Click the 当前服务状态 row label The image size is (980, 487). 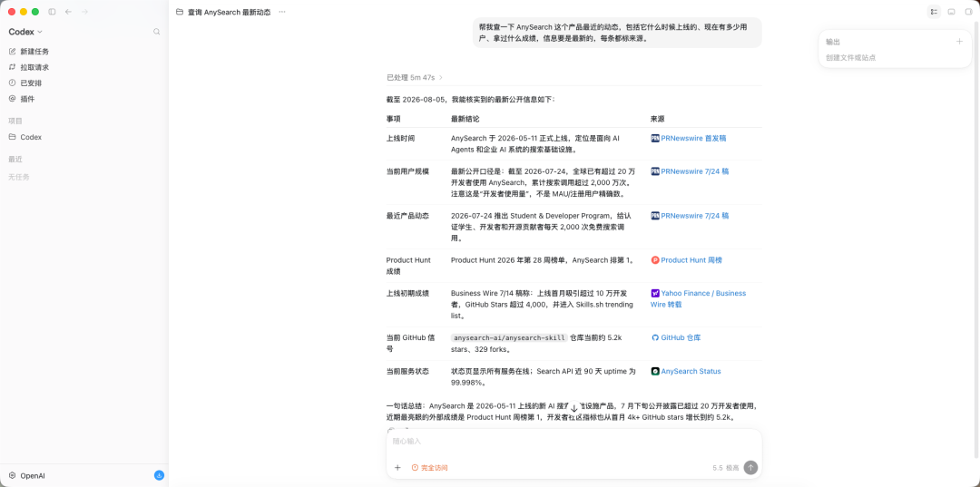coord(407,371)
